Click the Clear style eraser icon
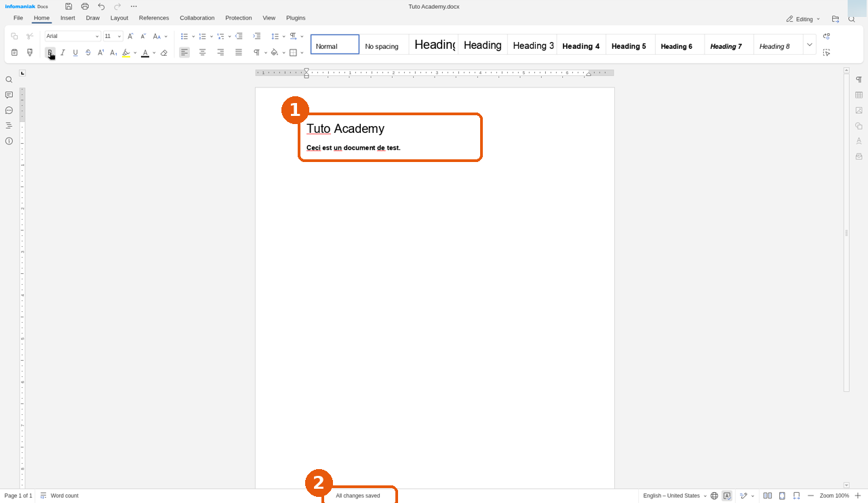The height and width of the screenshot is (503, 868). point(164,52)
